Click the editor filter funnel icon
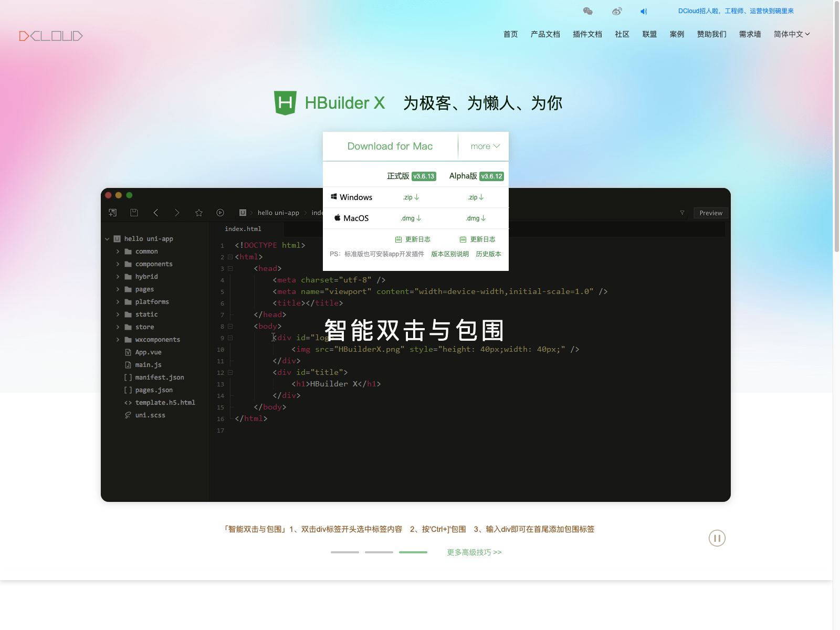Screen dimensions: 840x630 (x=682, y=213)
